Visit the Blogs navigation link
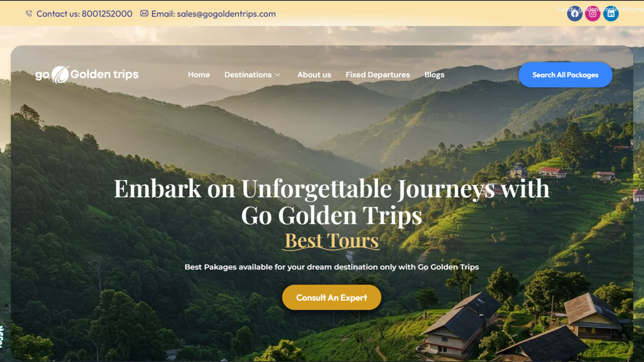This screenshot has width=644, height=362. coord(434,75)
